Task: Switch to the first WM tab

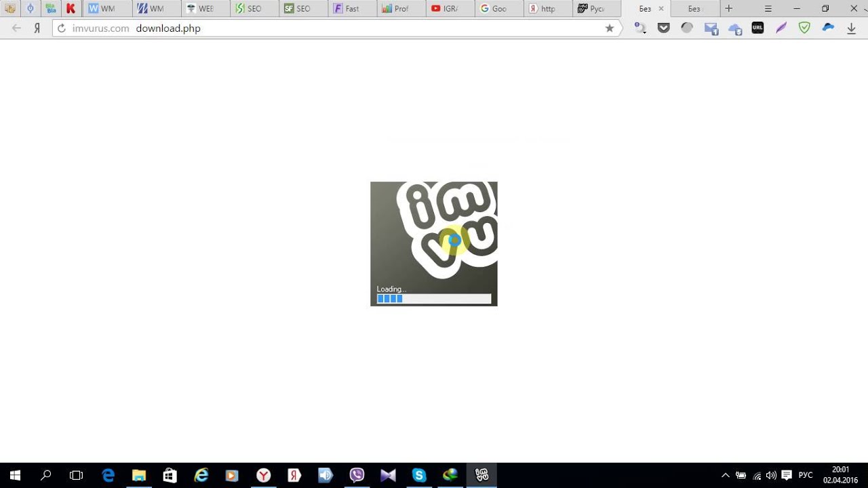Action: [x=107, y=9]
